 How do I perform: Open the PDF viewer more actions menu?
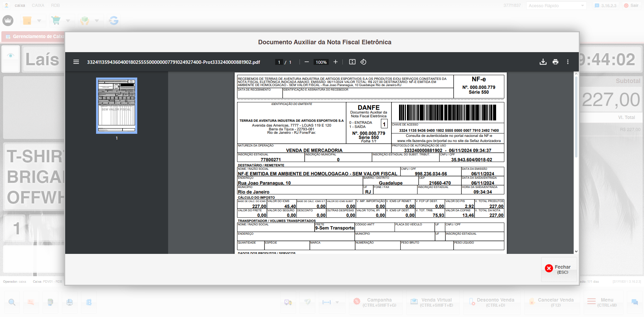(x=567, y=62)
